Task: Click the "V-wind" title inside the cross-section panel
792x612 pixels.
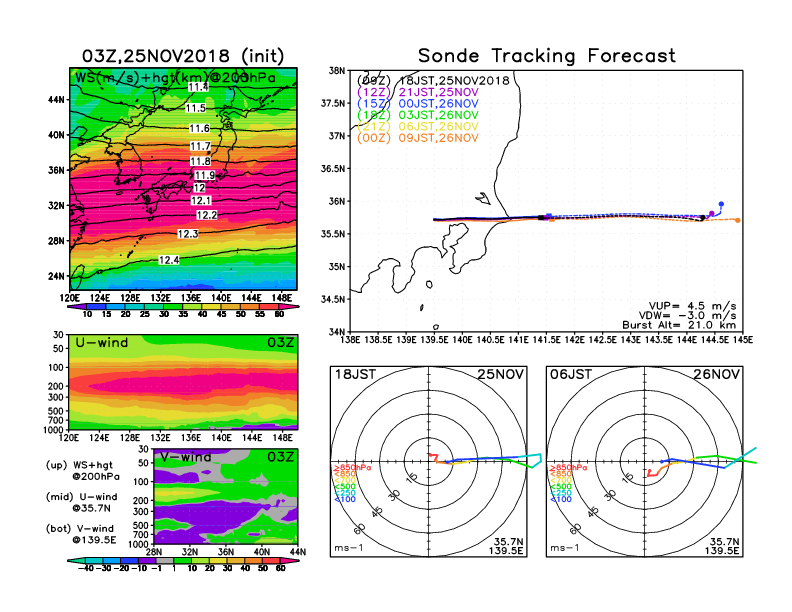Action: click(x=186, y=457)
